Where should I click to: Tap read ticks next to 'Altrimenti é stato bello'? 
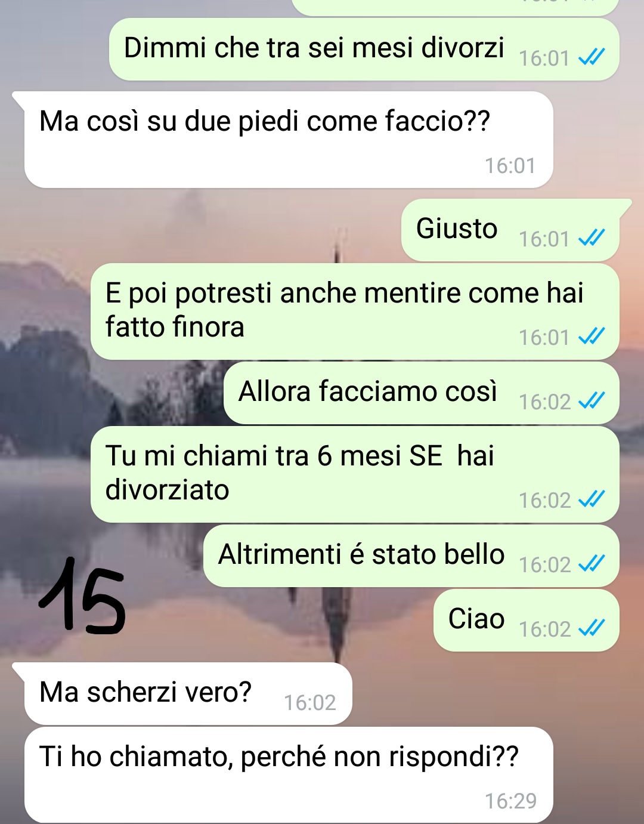(592, 563)
